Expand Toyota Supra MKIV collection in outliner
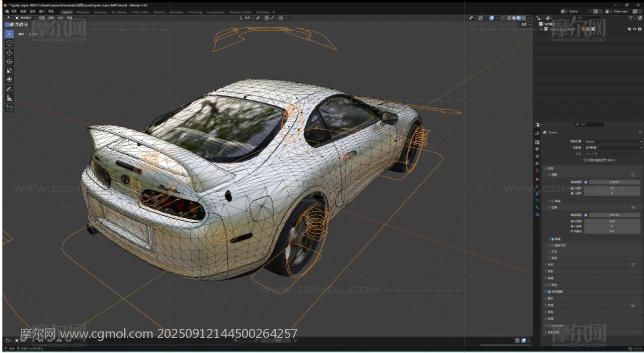 coord(541,29)
